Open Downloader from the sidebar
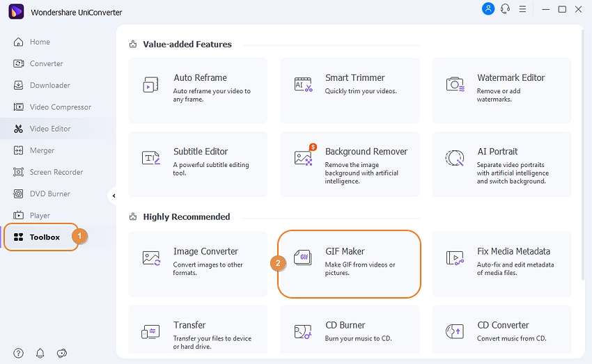This screenshot has height=364, width=592. [x=49, y=85]
